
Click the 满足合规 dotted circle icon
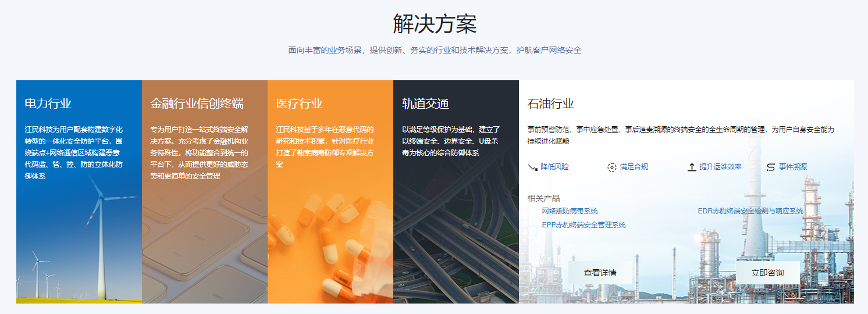click(611, 167)
